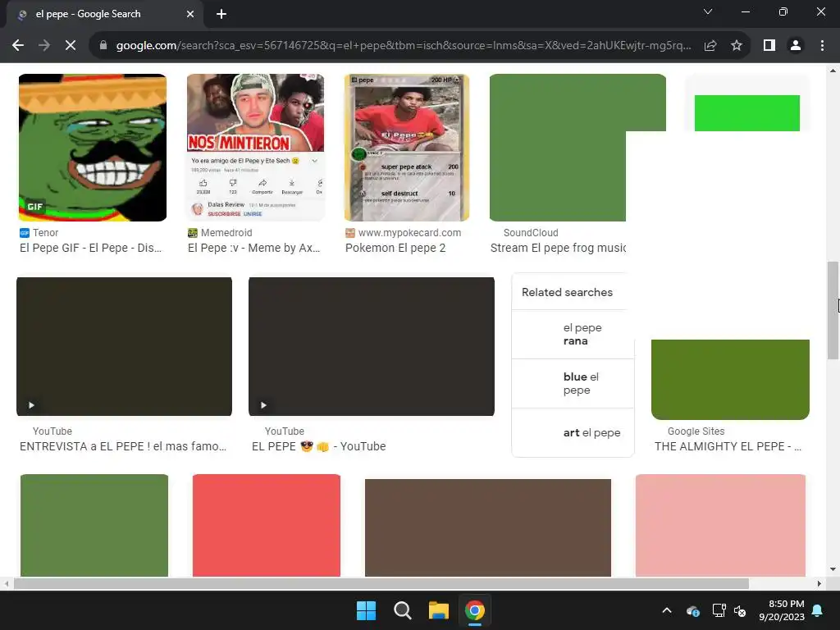
Task: Open ENTREVISTA a EL PEPE video thumbnail
Action: [x=125, y=346]
